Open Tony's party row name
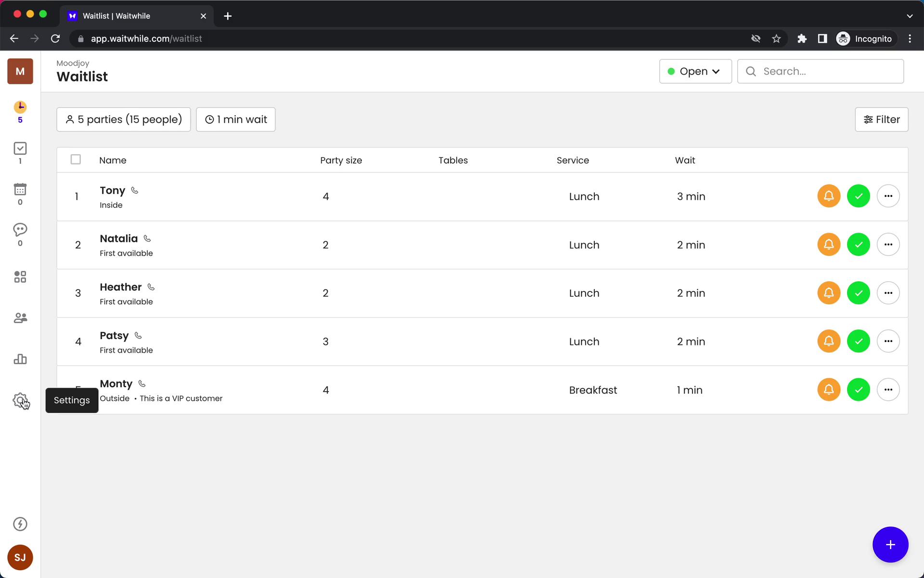Viewport: 924px width, 578px height. 112,191
